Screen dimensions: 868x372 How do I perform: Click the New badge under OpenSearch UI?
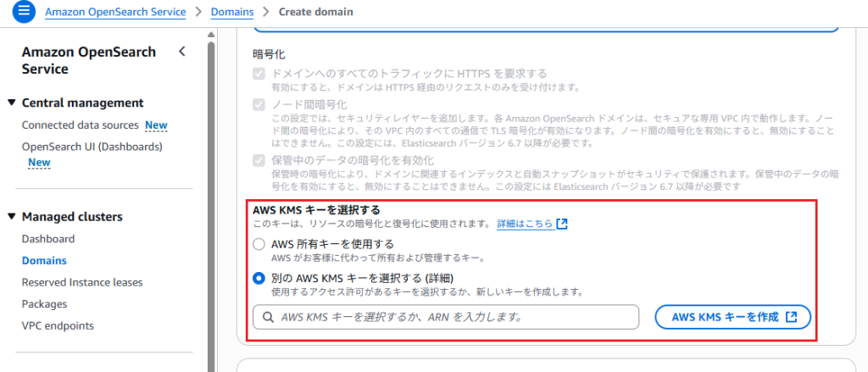tap(39, 162)
